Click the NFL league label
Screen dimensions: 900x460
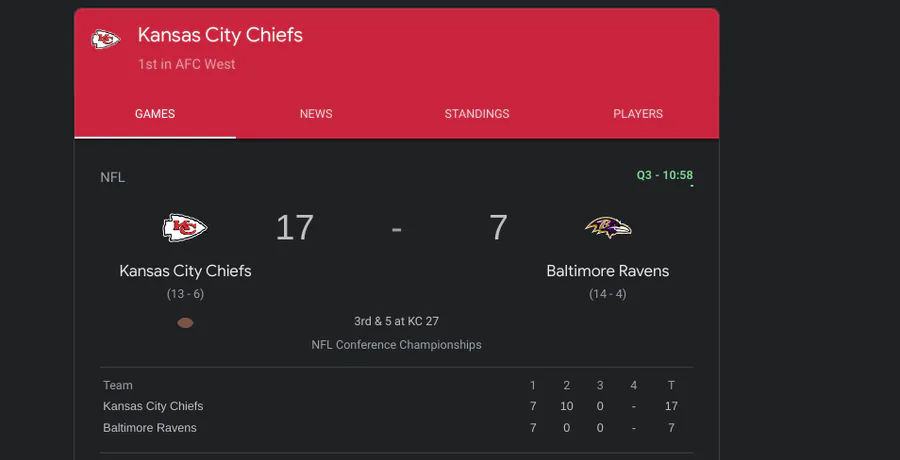113,177
